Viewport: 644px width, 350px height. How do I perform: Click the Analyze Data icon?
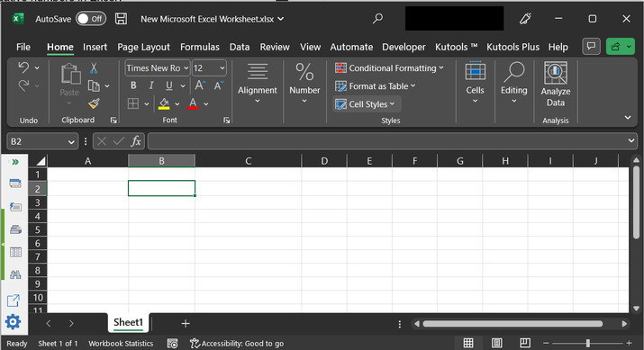pyautogui.click(x=556, y=85)
